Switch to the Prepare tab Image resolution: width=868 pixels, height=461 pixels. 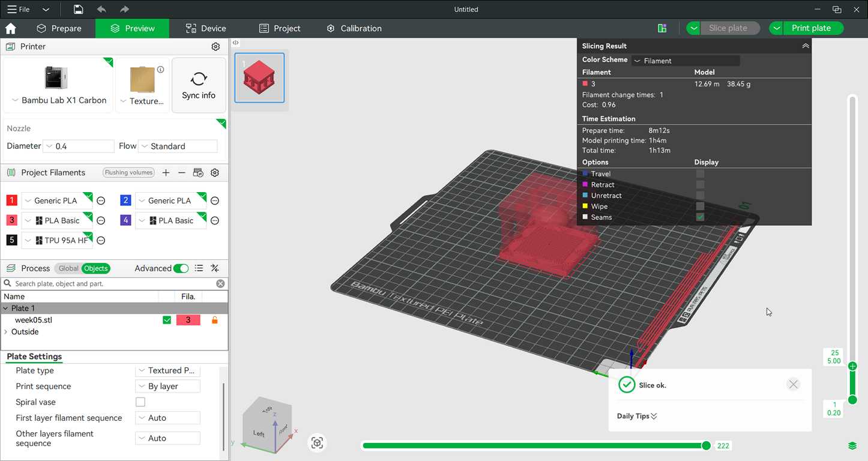59,28
